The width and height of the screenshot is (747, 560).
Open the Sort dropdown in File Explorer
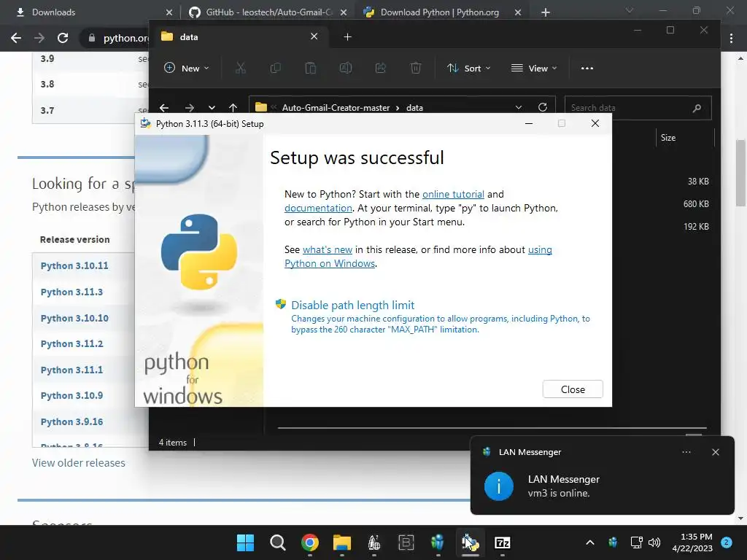pyautogui.click(x=468, y=68)
